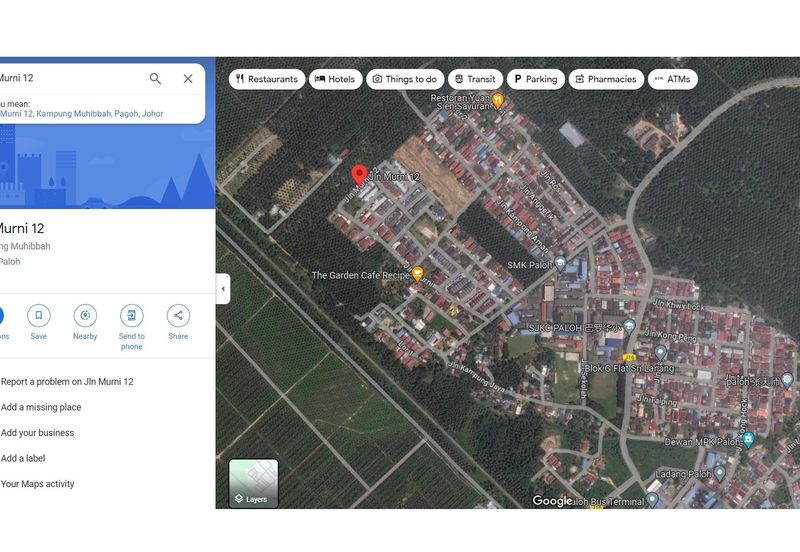Click Add a missing place
Viewport: 800px width, 552px height.
pyautogui.click(x=41, y=407)
